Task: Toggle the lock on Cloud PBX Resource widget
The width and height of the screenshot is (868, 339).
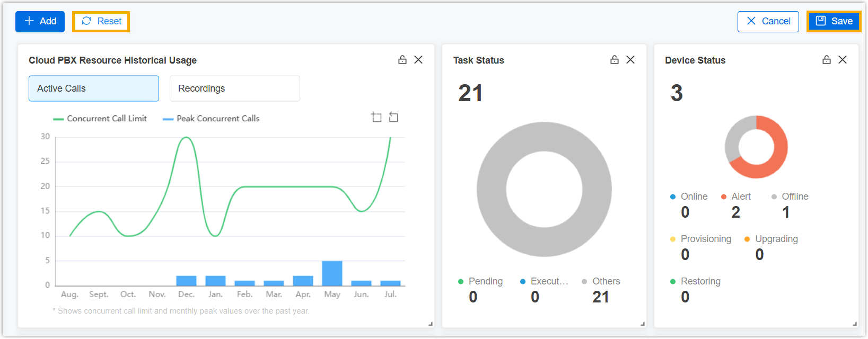Action: (x=402, y=60)
